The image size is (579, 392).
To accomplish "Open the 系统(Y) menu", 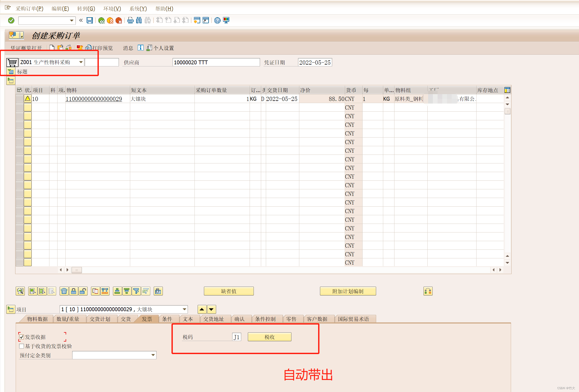I will (x=138, y=8).
